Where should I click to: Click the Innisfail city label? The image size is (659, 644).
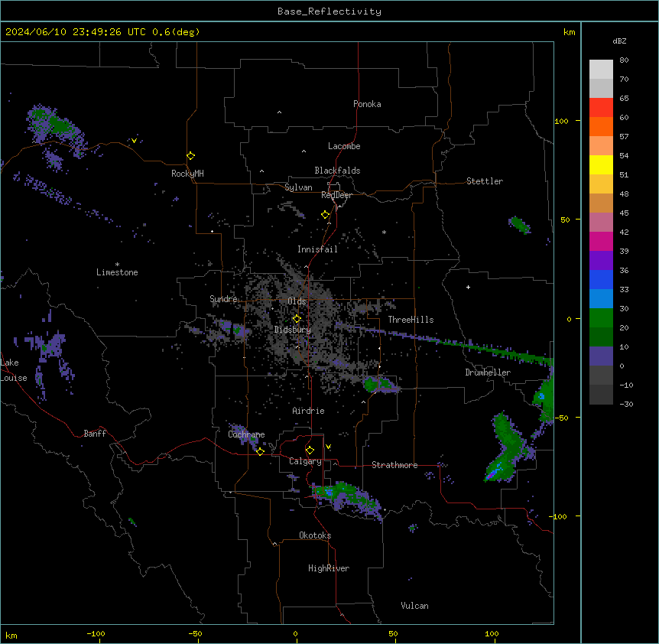coord(317,249)
